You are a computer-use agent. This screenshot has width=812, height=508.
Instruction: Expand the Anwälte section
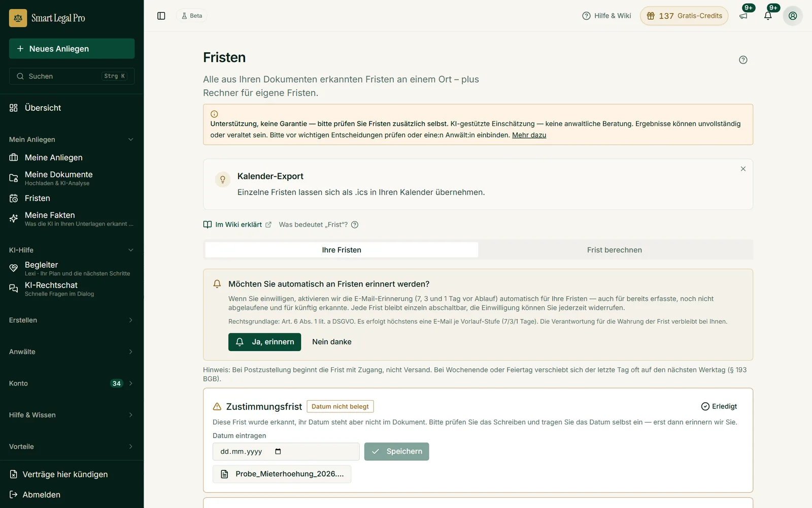point(72,352)
